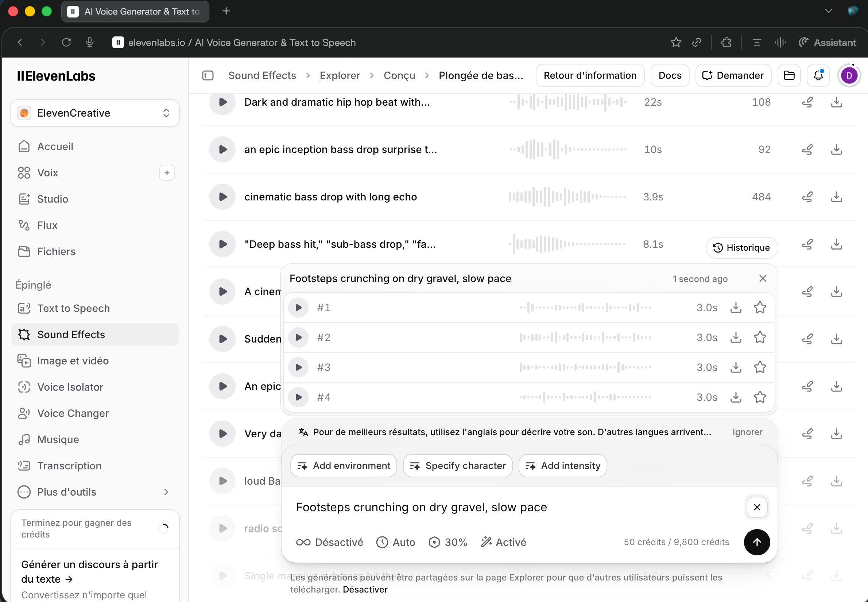Favorite variation #2 with the star

[760, 337]
